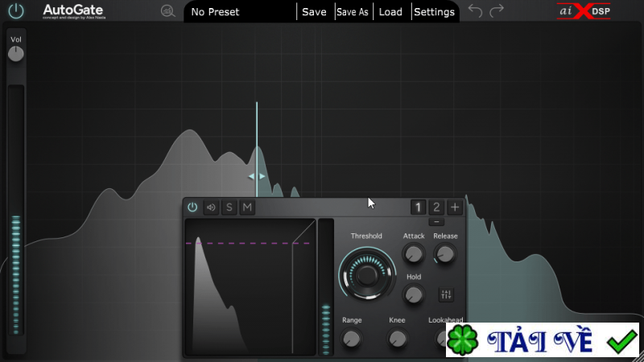Remove band with the minus button
The width and height of the screenshot is (644, 362).
(436, 222)
